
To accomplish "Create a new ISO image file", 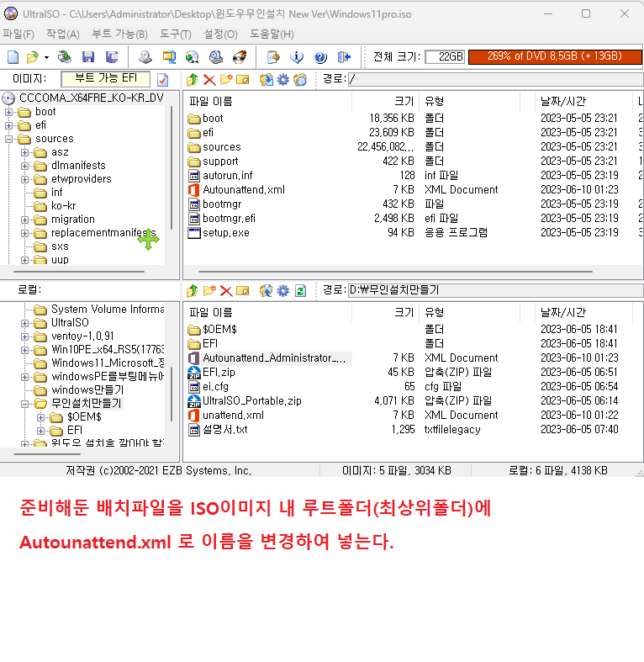I will (x=13, y=56).
